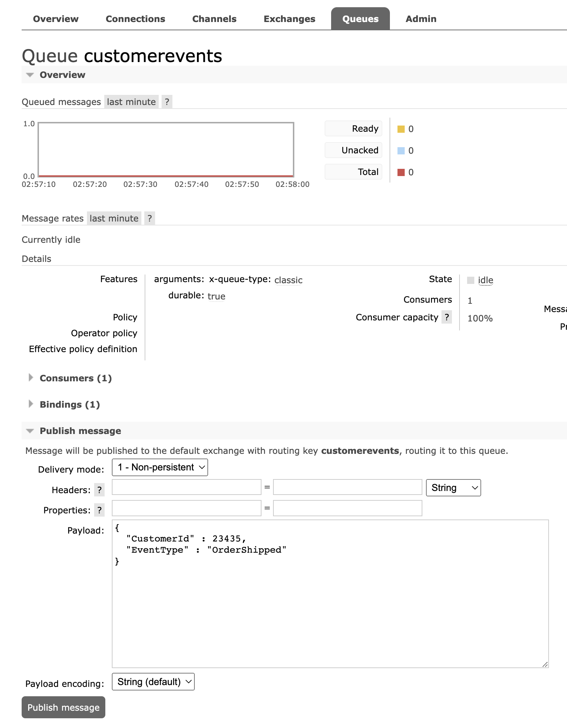The width and height of the screenshot is (567, 728).
Task: Expand the Bindings (1) section
Action: [70, 404]
